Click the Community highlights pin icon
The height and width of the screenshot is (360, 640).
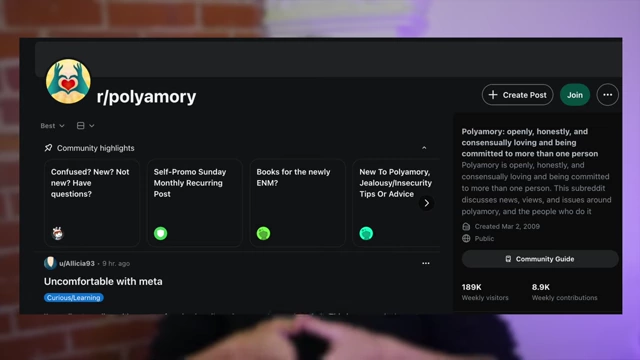pyautogui.click(x=48, y=148)
